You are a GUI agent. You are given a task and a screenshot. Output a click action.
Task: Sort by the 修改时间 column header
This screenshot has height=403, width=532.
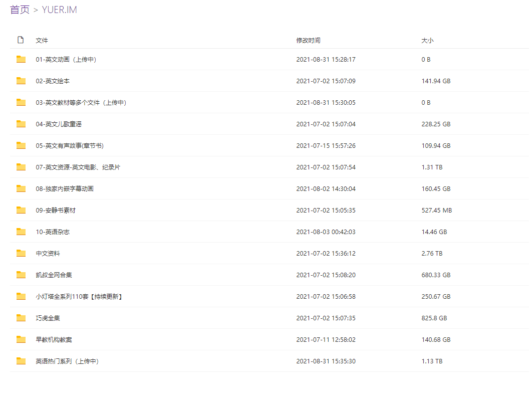point(308,41)
